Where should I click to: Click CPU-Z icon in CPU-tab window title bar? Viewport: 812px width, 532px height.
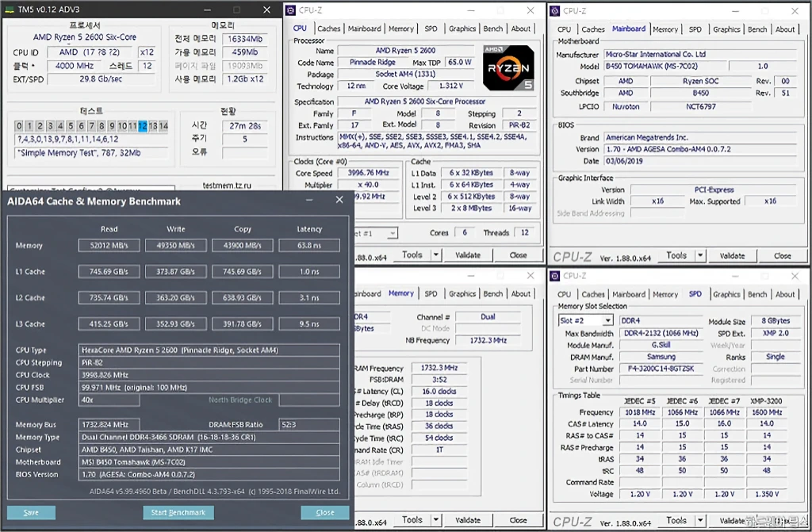(290, 10)
